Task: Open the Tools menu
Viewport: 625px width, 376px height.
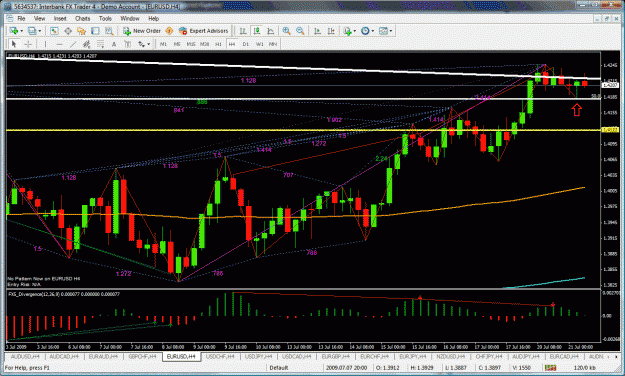Action: click(105, 18)
